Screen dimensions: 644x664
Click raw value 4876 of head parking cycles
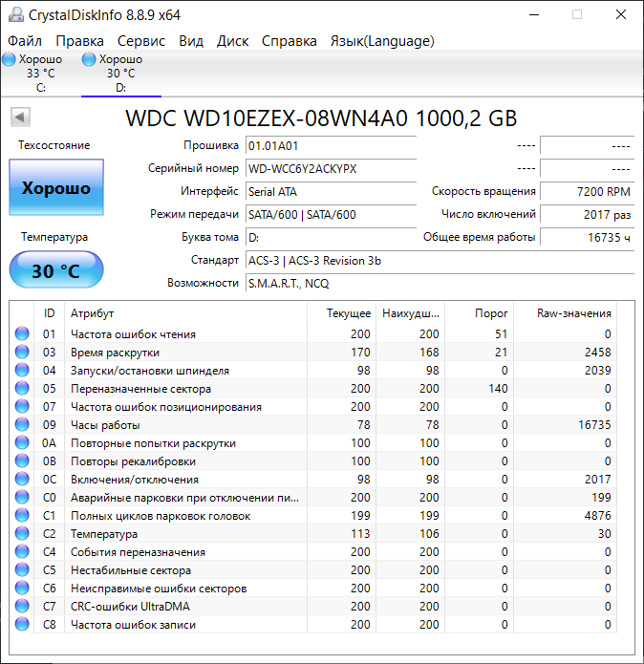coord(598,515)
